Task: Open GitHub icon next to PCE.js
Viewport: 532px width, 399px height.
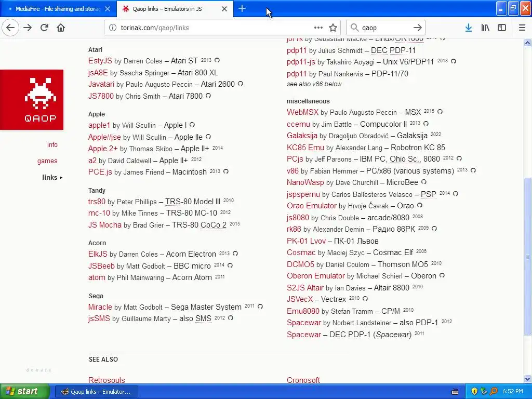Action: 226,171
